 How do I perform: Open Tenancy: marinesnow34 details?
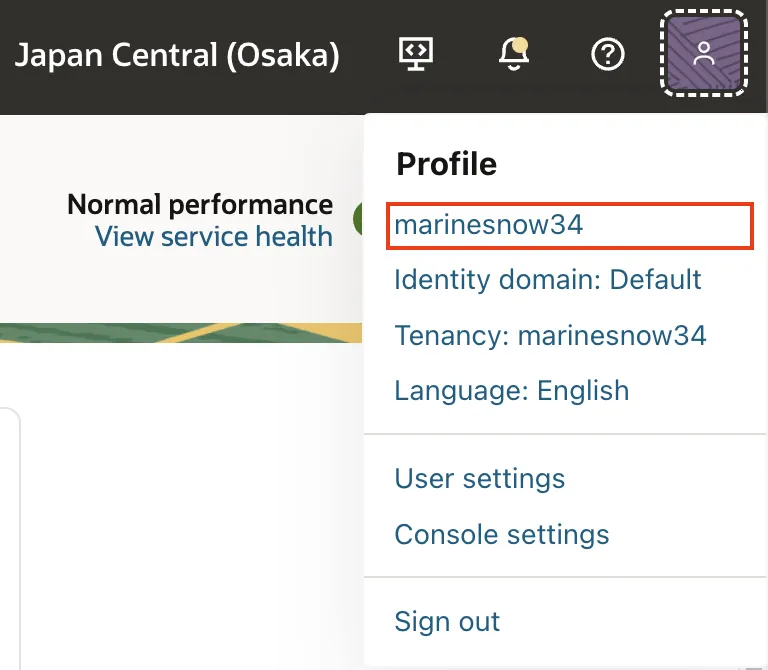550,335
